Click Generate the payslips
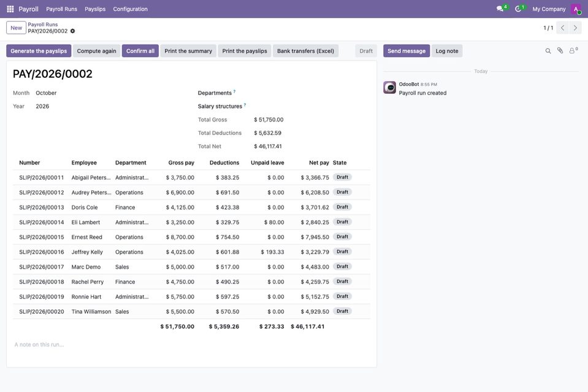 tap(39, 51)
